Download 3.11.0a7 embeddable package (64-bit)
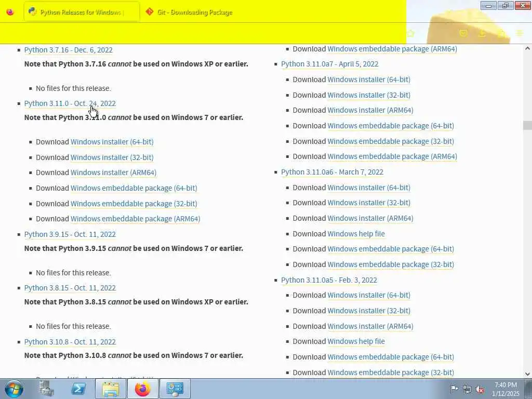The image size is (532, 399). 391,126
